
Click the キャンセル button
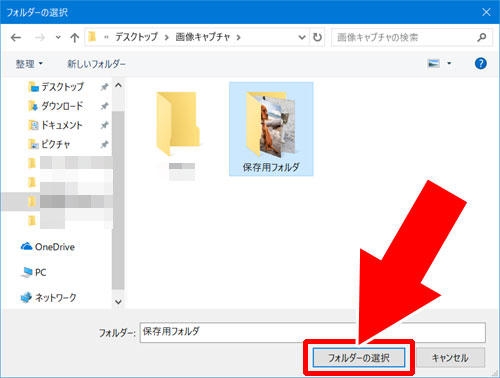pos(450,358)
